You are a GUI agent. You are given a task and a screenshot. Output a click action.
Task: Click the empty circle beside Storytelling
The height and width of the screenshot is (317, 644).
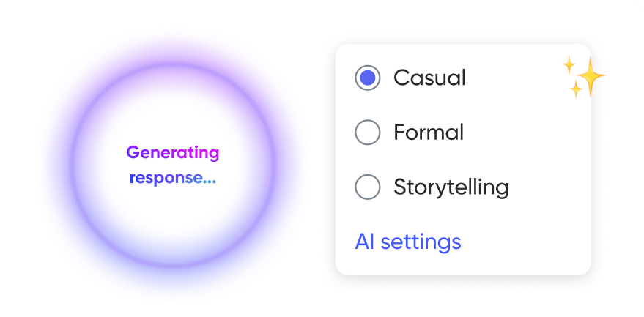pyautogui.click(x=367, y=187)
